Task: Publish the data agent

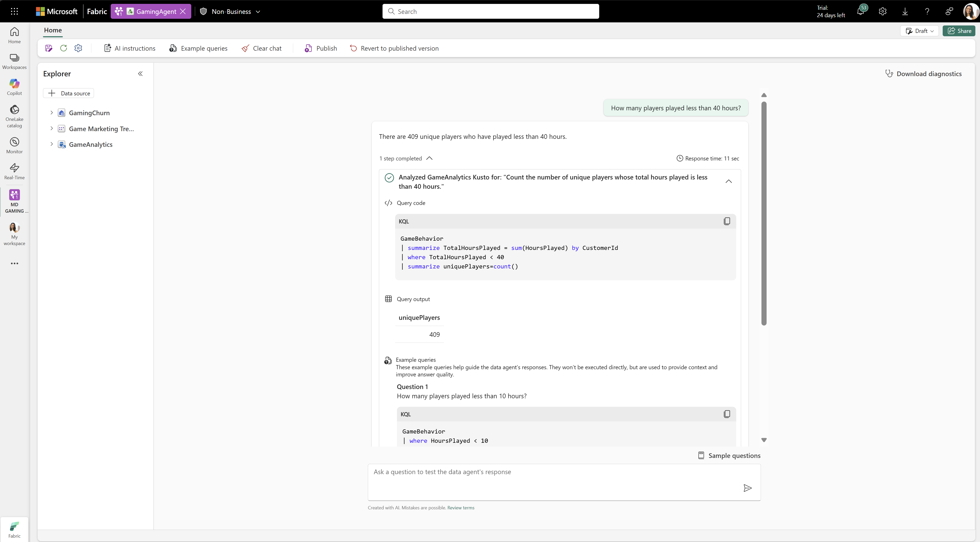Action: click(x=320, y=48)
